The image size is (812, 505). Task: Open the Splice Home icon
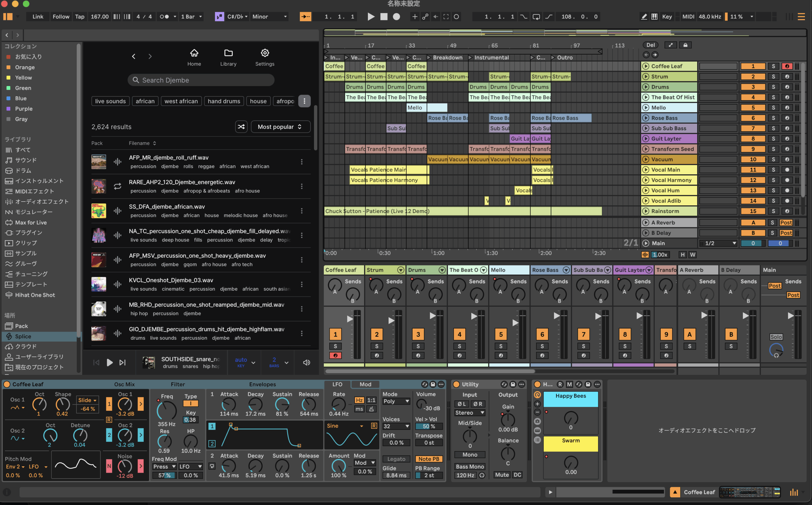(x=194, y=53)
